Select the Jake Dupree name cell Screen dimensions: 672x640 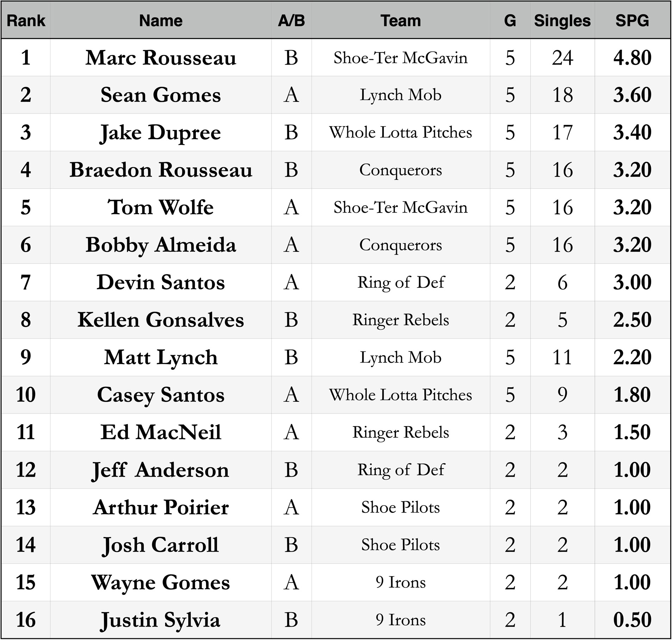click(161, 133)
